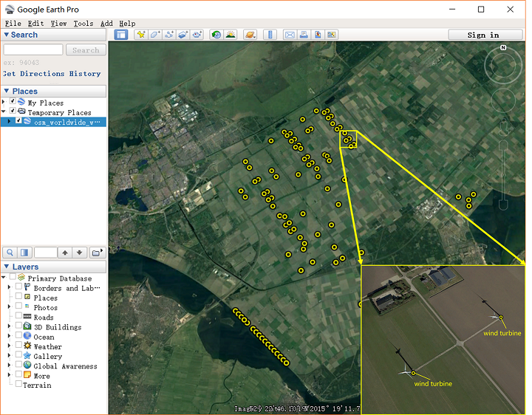
Task: Add a path tool icon
Action: (169, 35)
